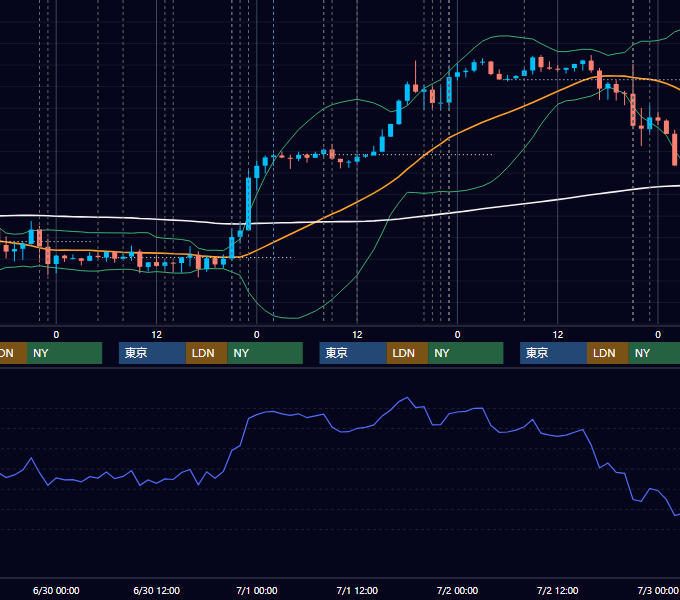
Task: Click the 6/30 12:00 date label
Action: pos(156,590)
